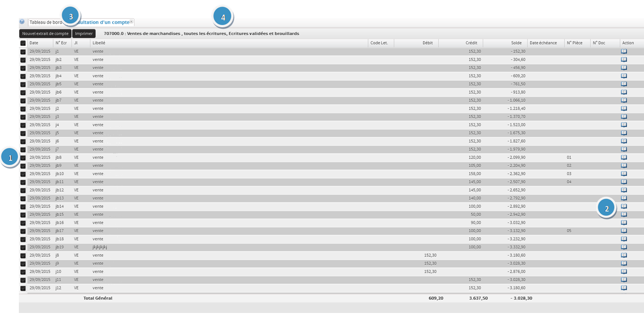This screenshot has width=644, height=326.
Task: Click the Nouvel extrait de compte button
Action: coord(45,34)
